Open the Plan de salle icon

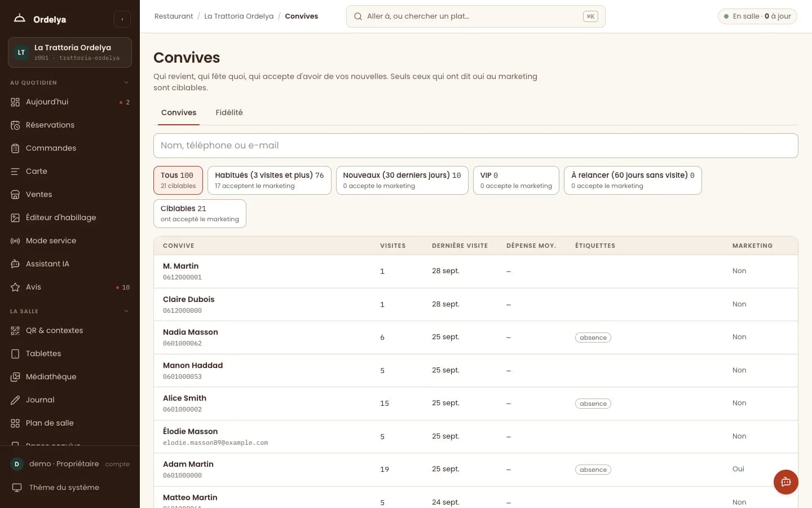click(x=15, y=423)
